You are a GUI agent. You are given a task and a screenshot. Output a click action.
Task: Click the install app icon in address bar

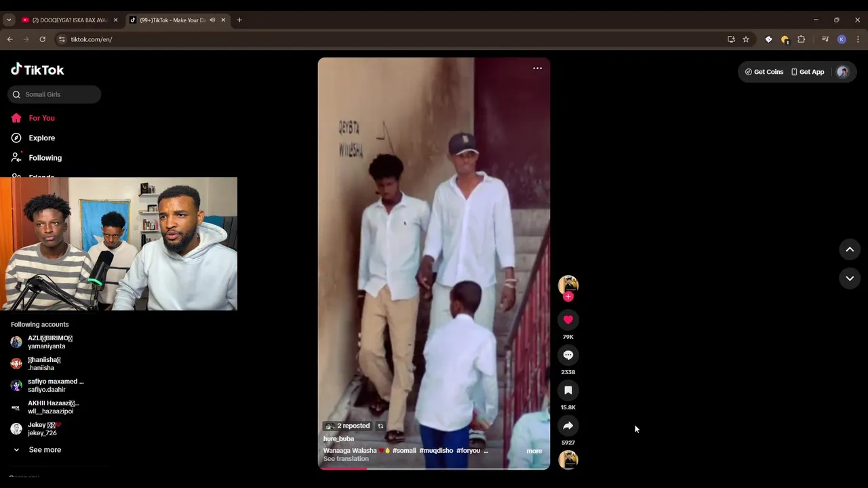point(731,39)
